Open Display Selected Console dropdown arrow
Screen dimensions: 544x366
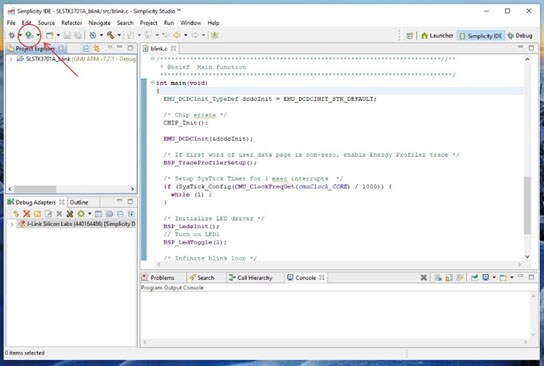(x=494, y=277)
